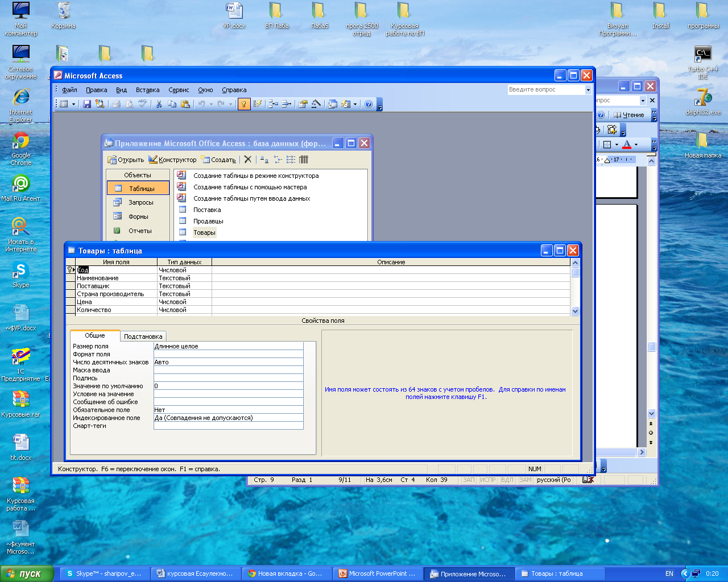Viewport: 728px width, 582px height.
Task: Open the Правка menu
Action: click(97, 90)
